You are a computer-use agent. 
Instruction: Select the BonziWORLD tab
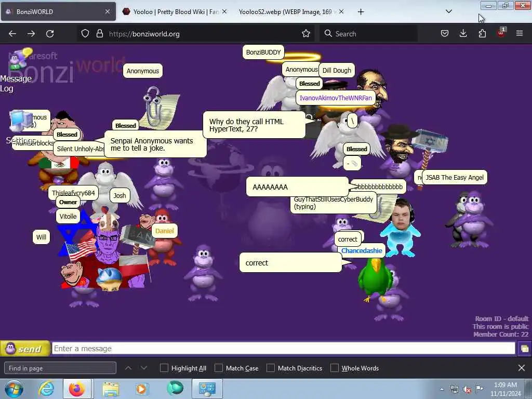[58, 12]
